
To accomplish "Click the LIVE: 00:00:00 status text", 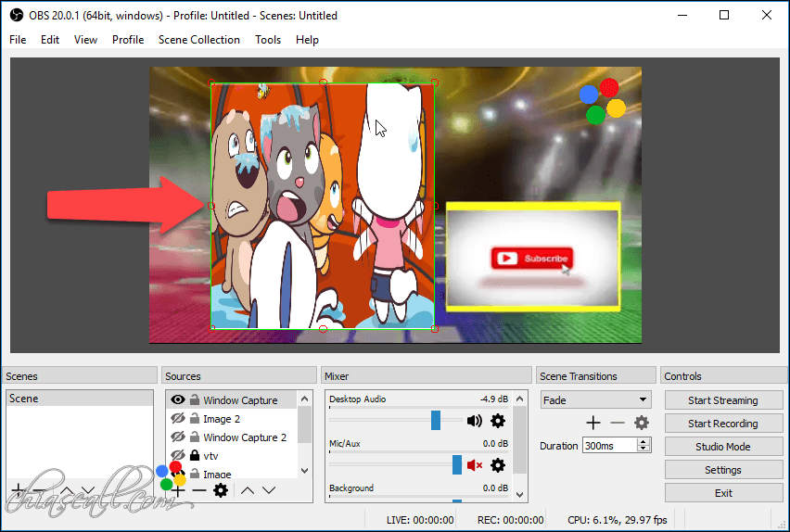I will pos(420,520).
